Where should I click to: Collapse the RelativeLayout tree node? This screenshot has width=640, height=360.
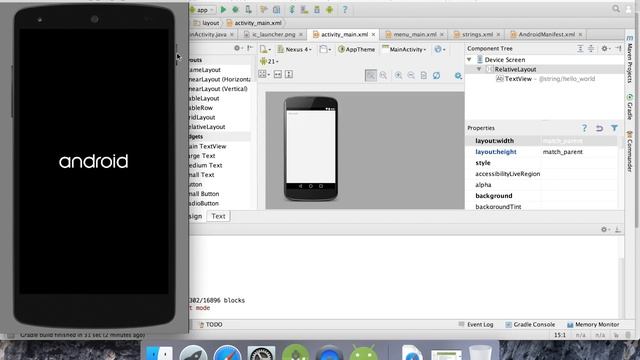(x=479, y=69)
